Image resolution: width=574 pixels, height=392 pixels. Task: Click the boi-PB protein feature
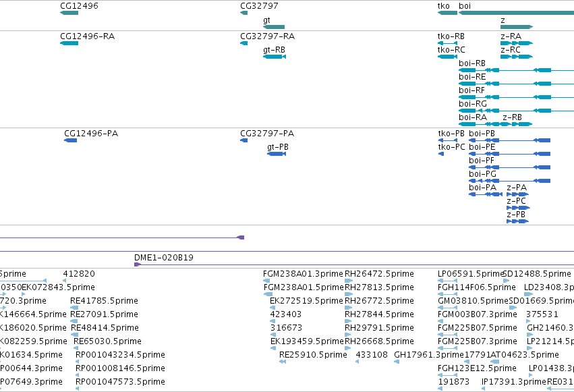tap(509, 140)
